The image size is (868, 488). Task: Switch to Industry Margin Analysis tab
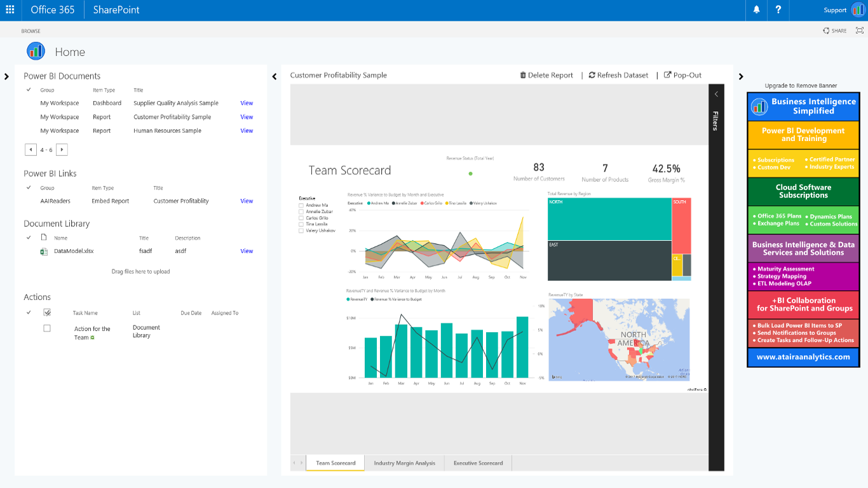pos(404,463)
